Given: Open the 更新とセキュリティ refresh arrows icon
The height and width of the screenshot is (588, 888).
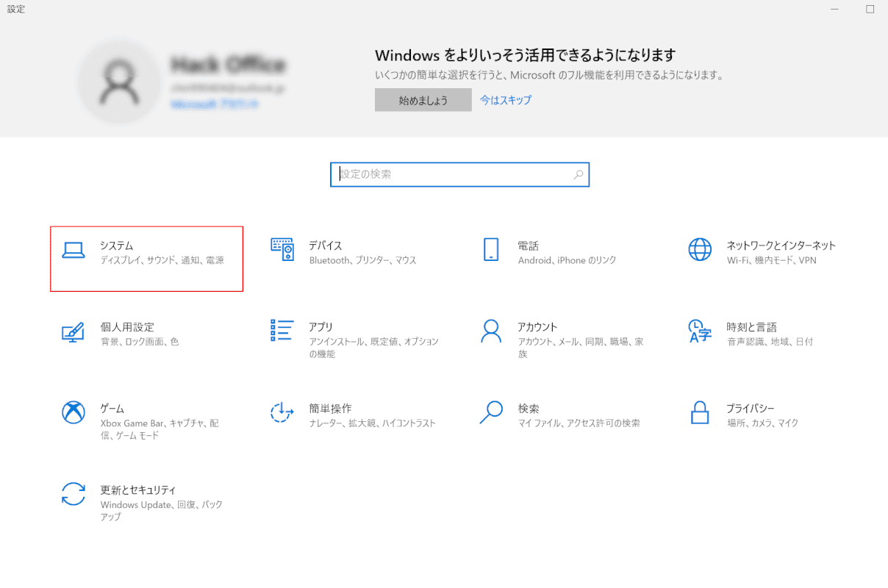Looking at the screenshot, I should pyautogui.click(x=74, y=494).
